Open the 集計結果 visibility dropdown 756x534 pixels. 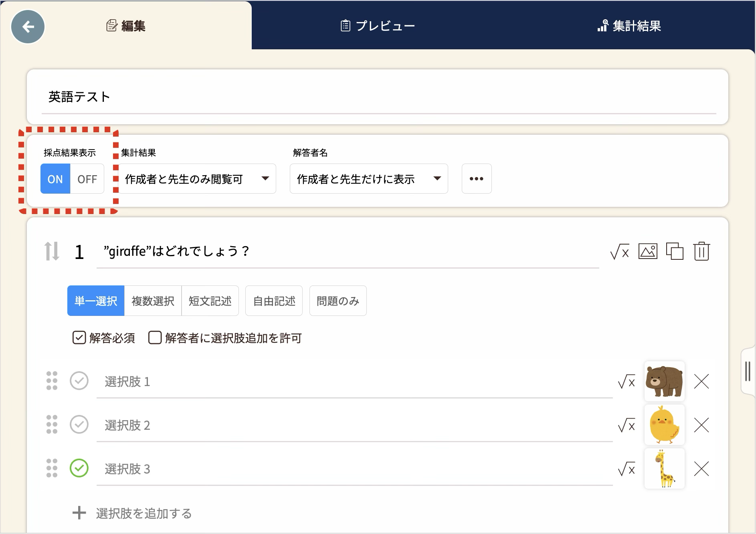pyautogui.click(x=197, y=179)
